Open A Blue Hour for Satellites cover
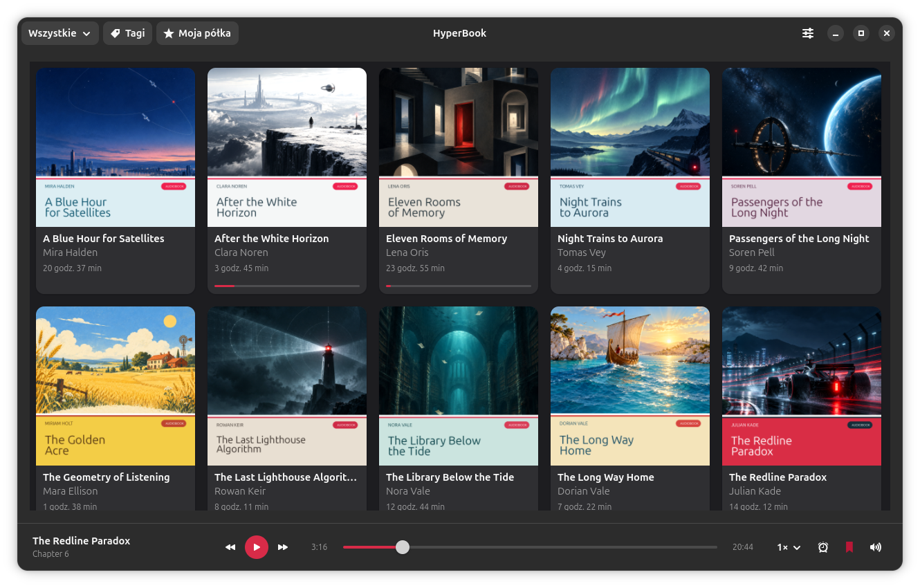 tap(116, 147)
